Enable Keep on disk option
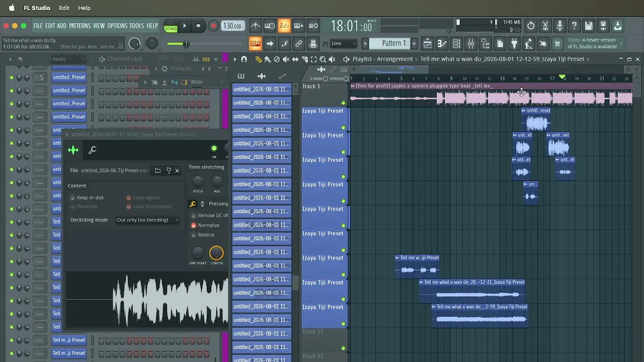The width and height of the screenshot is (644, 362). pos(73,198)
